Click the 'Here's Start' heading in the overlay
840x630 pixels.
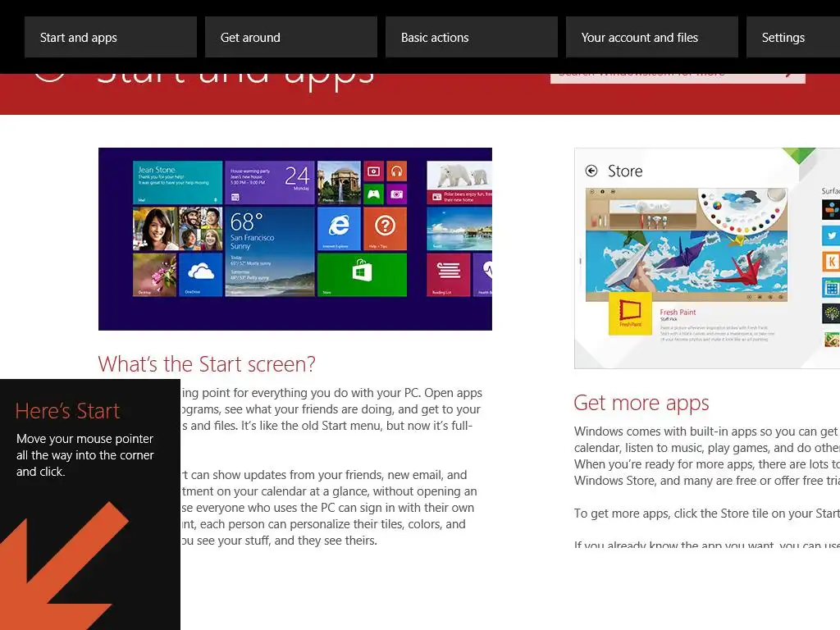67,411
